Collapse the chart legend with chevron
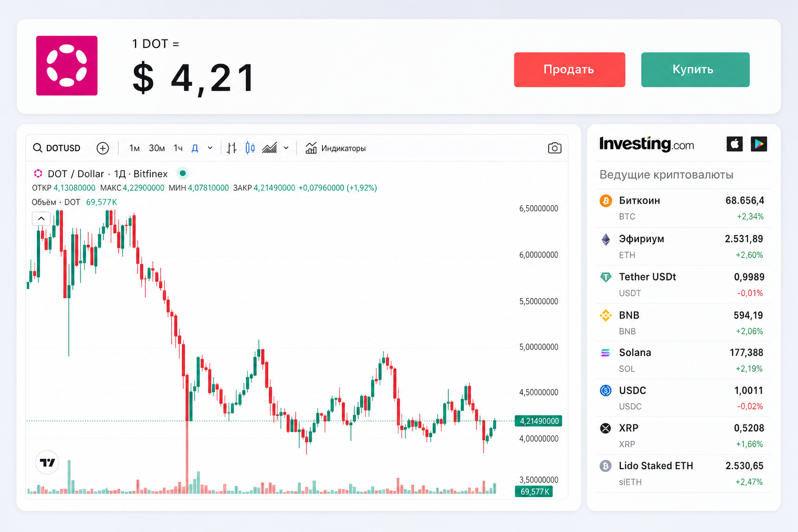The height and width of the screenshot is (532, 798). (x=42, y=218)
